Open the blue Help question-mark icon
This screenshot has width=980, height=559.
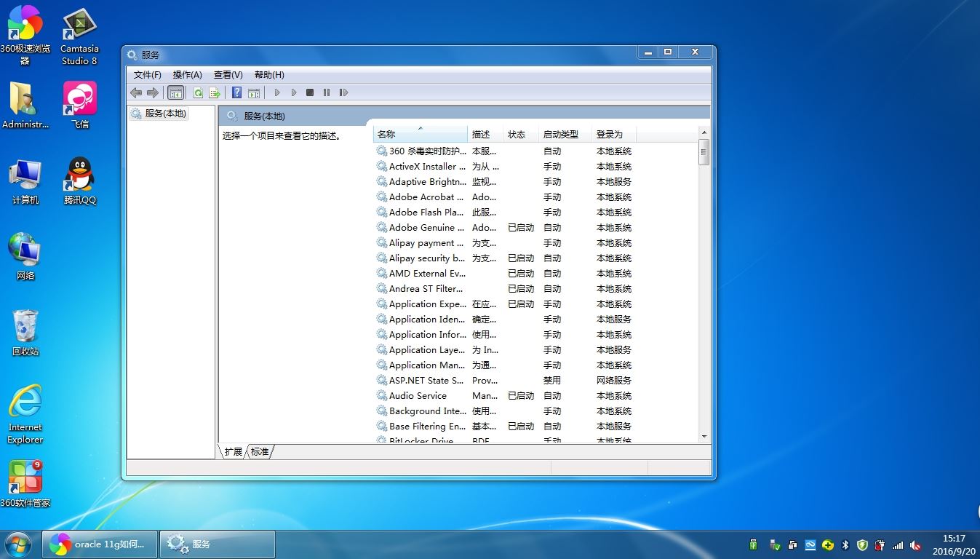[237, 92]
